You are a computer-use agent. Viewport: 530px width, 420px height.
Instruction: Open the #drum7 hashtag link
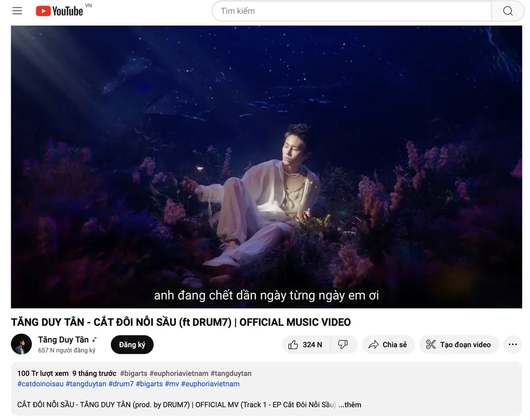pos(121,384)
